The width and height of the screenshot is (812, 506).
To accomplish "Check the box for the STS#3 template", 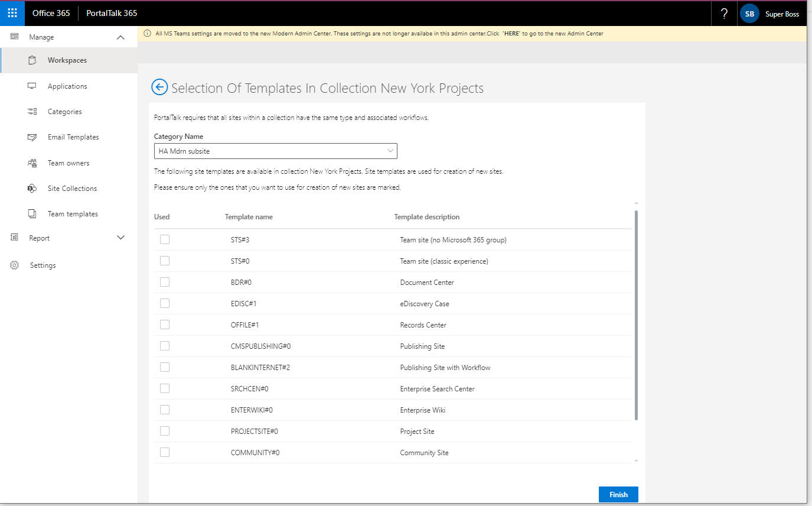I will point(165,239).
